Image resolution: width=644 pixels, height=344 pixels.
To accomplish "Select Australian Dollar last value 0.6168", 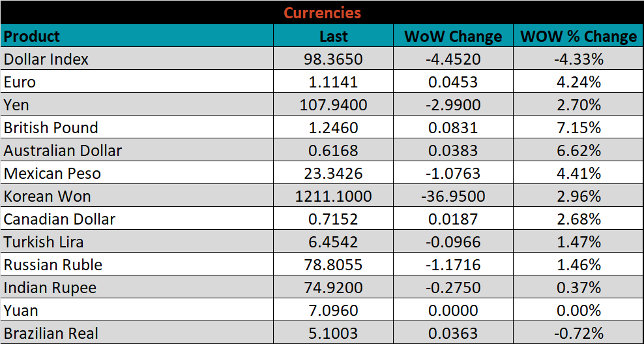I will [x=333, y=151].
